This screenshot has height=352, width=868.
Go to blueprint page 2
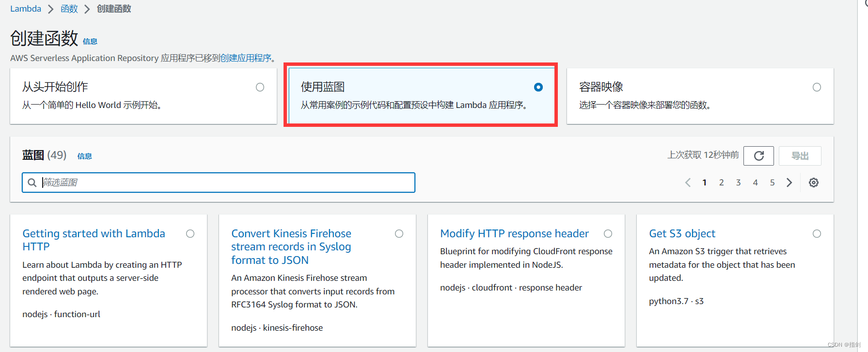722,183
